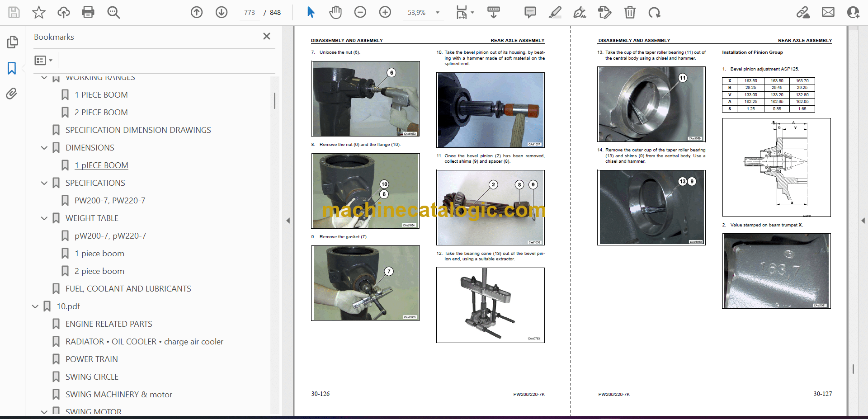This screenshot has height=419, width=868.
Task: Open the Attachments paperclip panel
Action: click(x=12, y=94)
